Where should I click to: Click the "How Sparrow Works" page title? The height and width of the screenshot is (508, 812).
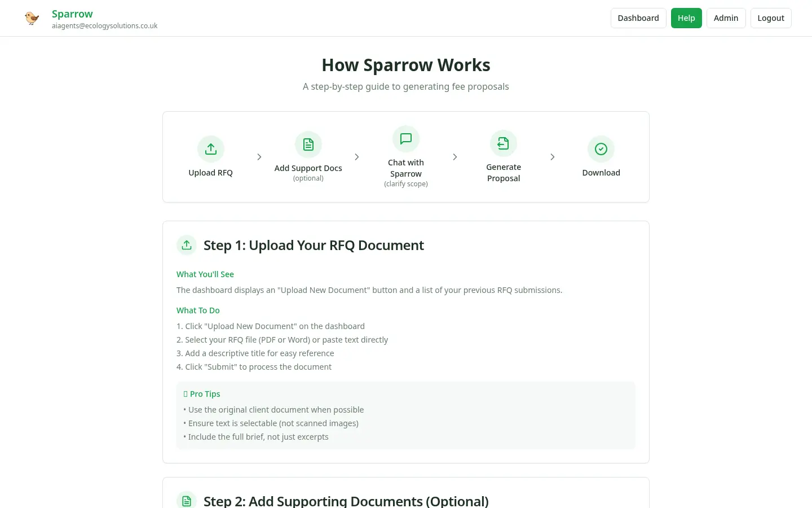tap(406, 65)
